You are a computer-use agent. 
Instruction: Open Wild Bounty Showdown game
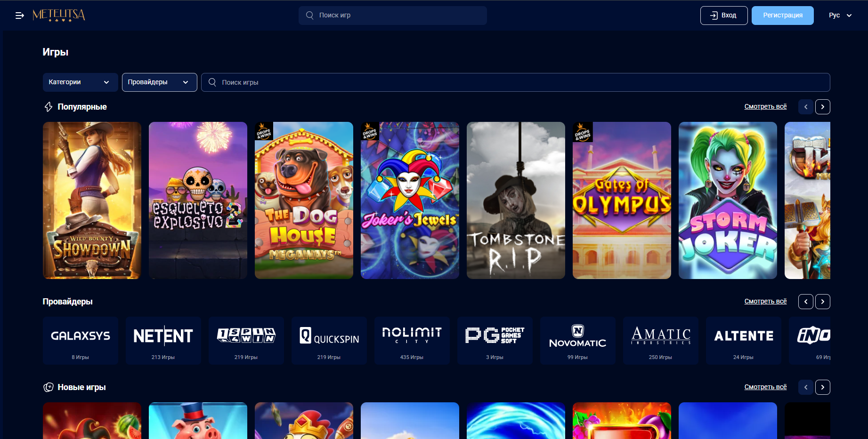[92, 200]
